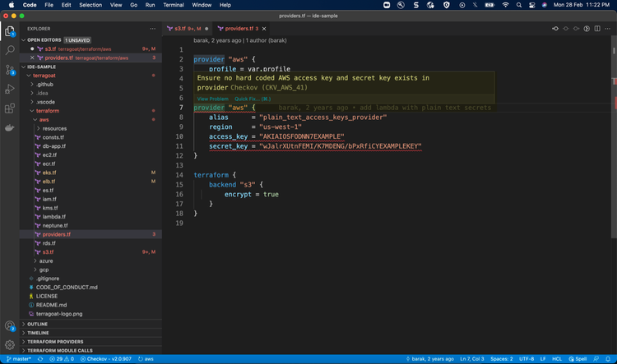Switch to the s3.tf editor tab
The height and width of the screenshot is (364, 617).
179,28
